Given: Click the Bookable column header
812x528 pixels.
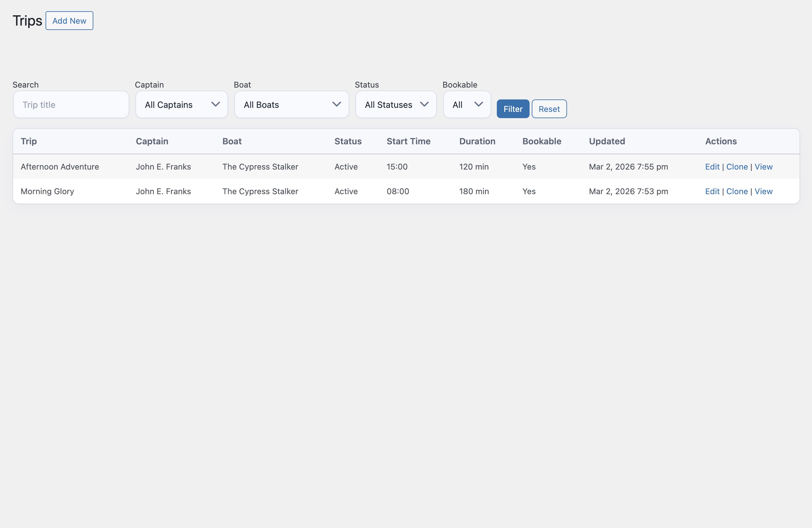Looking at the screenshot, I should 542,141.
